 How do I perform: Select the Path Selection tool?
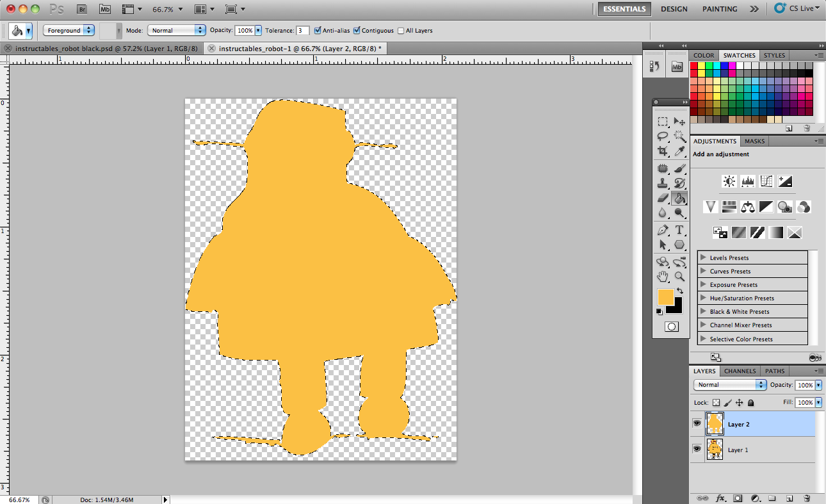tap(663, 245)
